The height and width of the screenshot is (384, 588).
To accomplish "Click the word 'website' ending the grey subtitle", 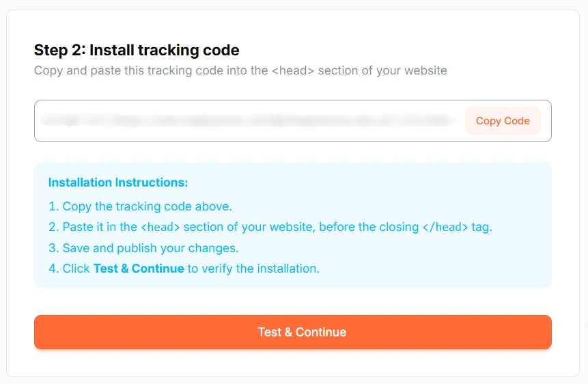I will [x=424, y=70].
